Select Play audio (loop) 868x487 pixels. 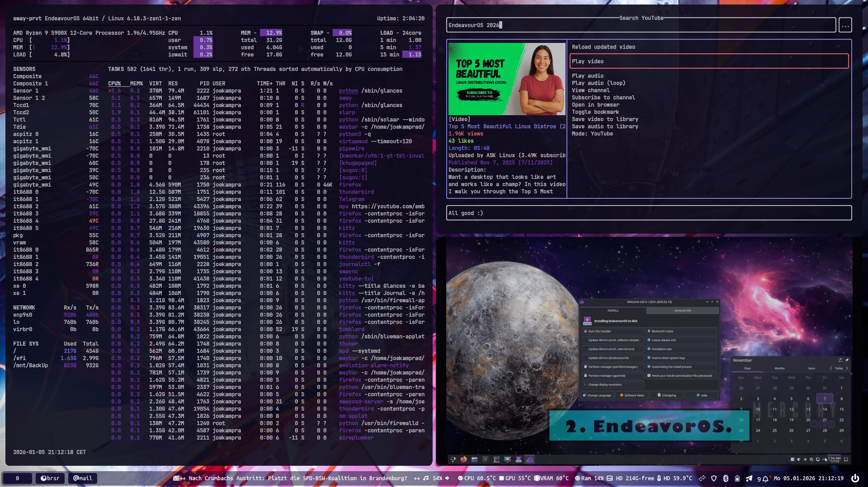tap(599, 83)
